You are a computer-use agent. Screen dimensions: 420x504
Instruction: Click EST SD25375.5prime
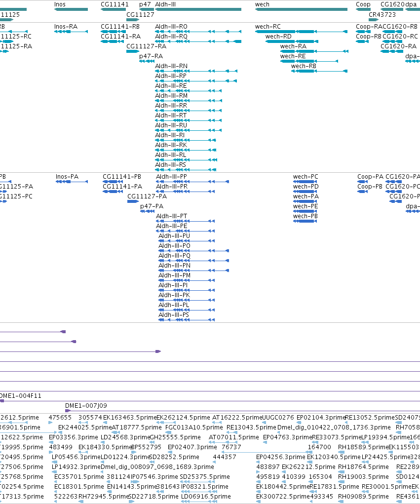click(205, 477)
